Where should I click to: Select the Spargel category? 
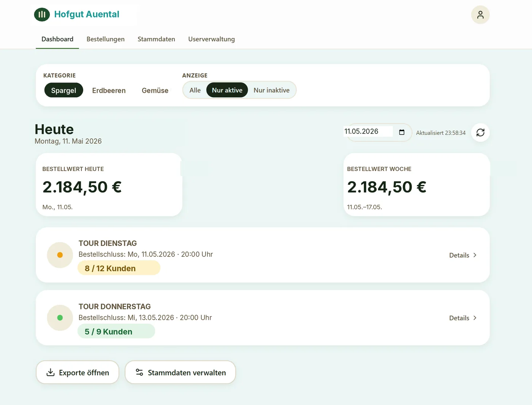click(63, 90)
